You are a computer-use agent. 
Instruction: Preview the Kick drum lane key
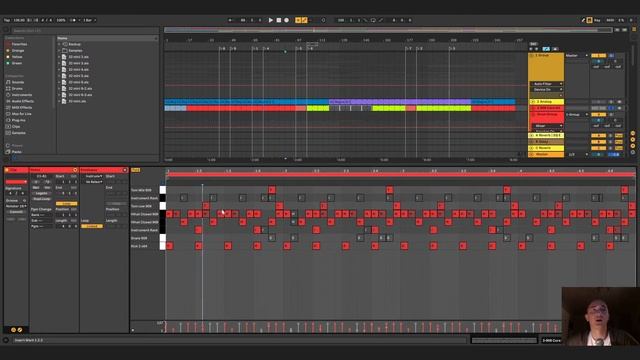click(x=162, y=246)
